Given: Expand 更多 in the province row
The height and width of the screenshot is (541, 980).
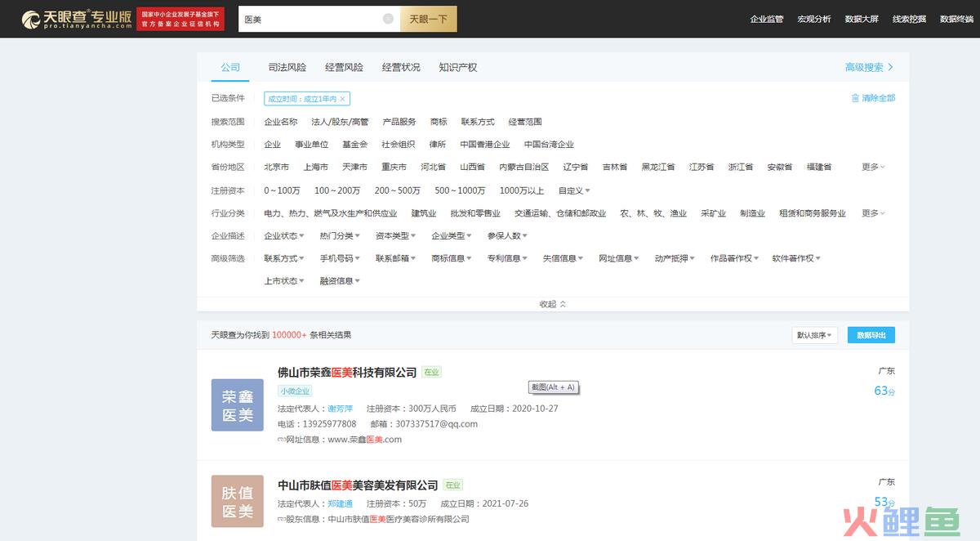Looking at the screenshot, I should point(873,167).
